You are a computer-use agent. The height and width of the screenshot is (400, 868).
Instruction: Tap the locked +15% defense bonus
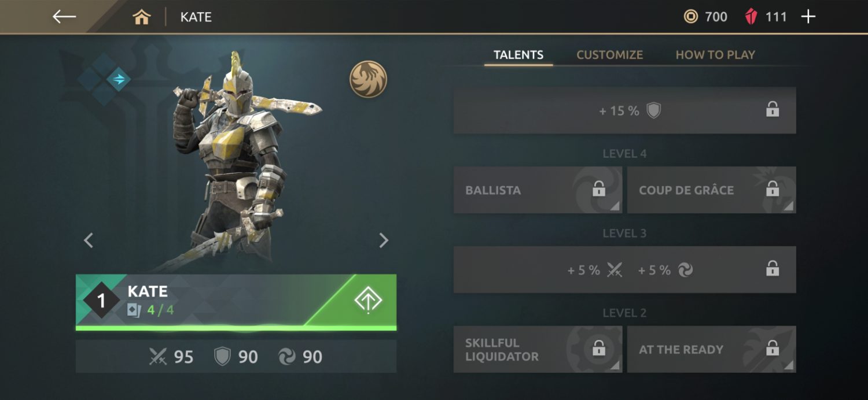[x=624, y=110]
